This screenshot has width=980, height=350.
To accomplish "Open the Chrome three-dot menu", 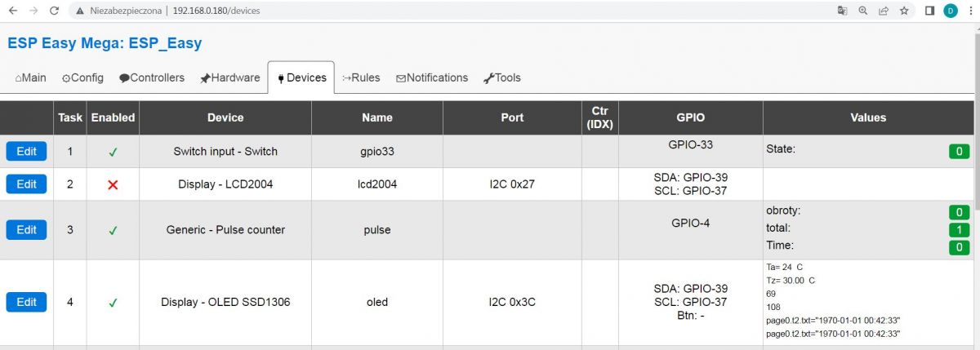I will [969, 11].
